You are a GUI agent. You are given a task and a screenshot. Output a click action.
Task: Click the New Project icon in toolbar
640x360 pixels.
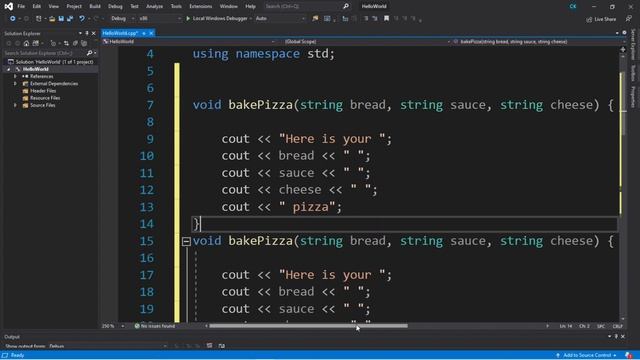[x=39, y=18]
